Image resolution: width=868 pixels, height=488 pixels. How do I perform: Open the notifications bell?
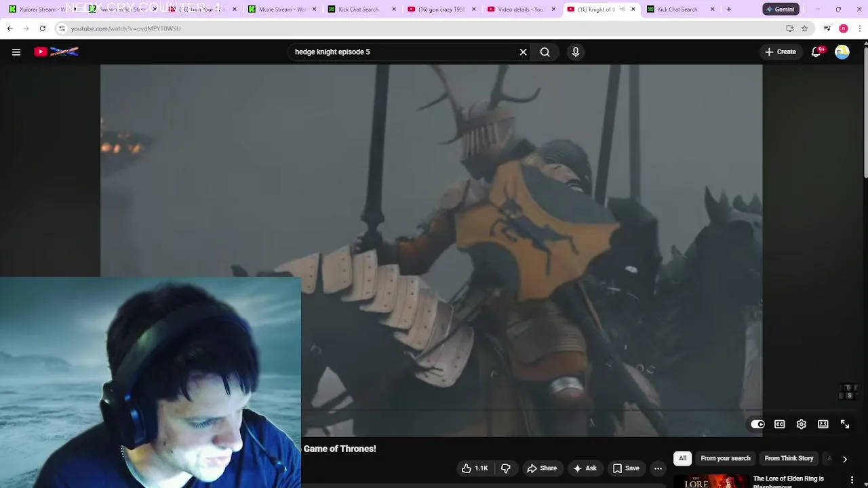point(817,52)
